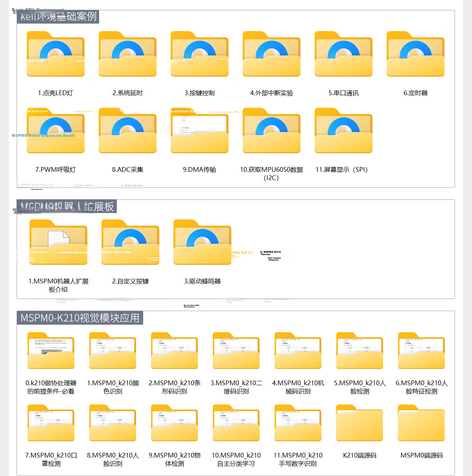Open the 7.PWM呼吸灯 folder icon
The height and width of the screenshot is (476, 472).
[55, 131]
